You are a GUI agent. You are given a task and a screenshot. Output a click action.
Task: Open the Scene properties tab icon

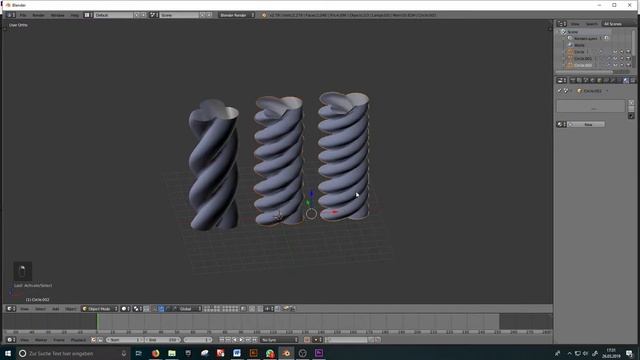pos(586,80)
